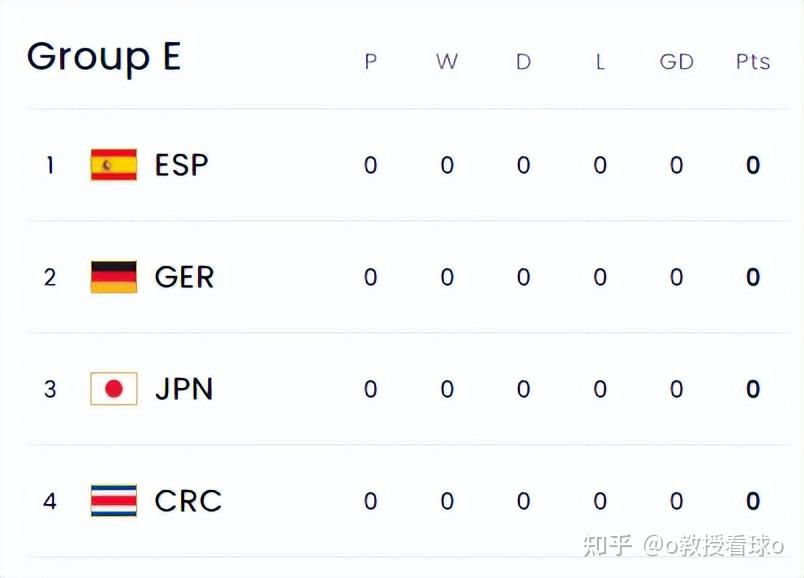Click the Japan flag icon
This screenshot has width=804, height=578.
coord(113,389)
